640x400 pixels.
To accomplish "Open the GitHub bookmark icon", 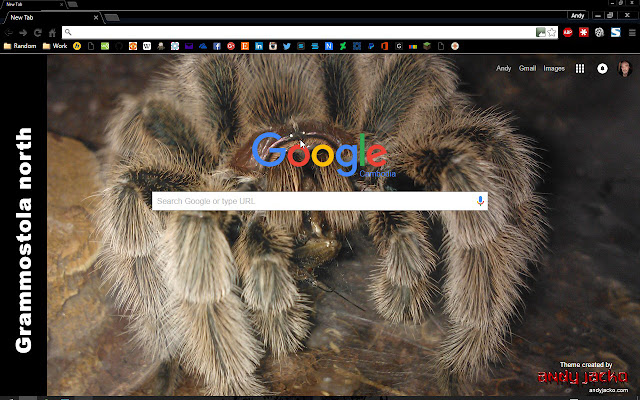I will coord(119,46).
